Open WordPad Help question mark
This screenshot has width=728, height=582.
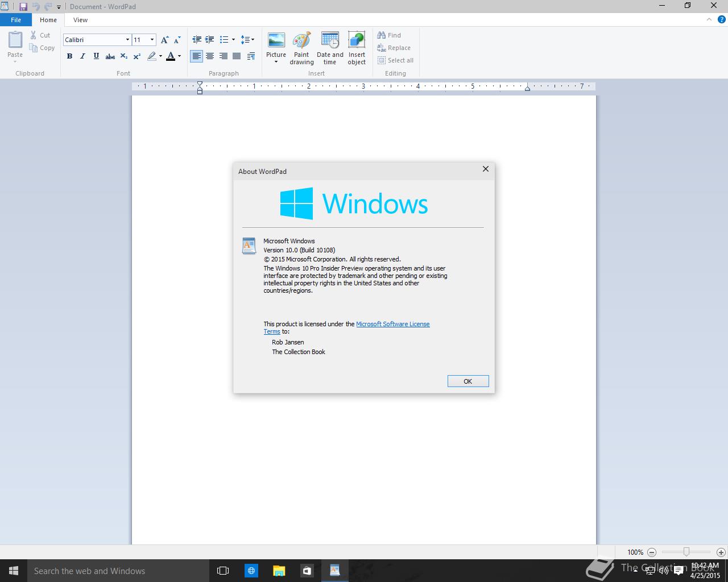(x=722, y=19)
